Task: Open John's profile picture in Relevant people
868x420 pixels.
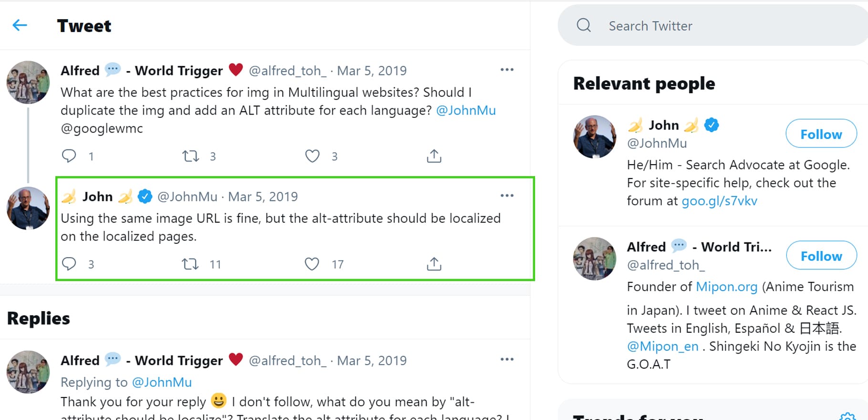Action: tap(594, 136)
